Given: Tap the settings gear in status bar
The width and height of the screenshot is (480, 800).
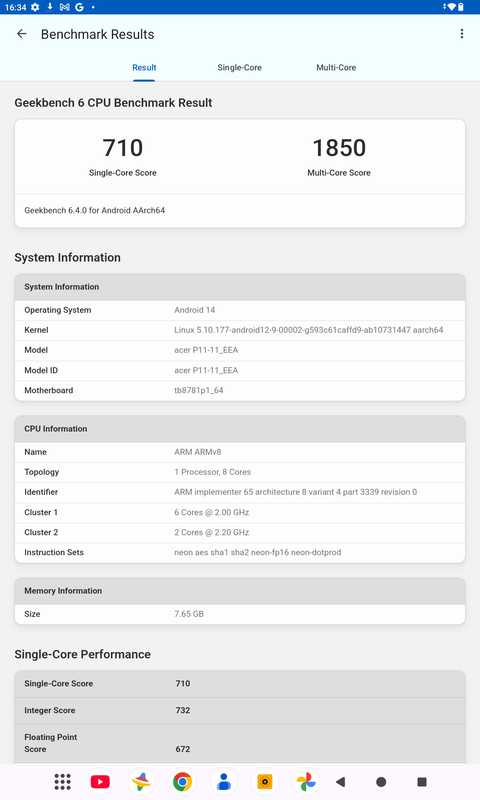Looking at the screenshot, I should [35, 7].
